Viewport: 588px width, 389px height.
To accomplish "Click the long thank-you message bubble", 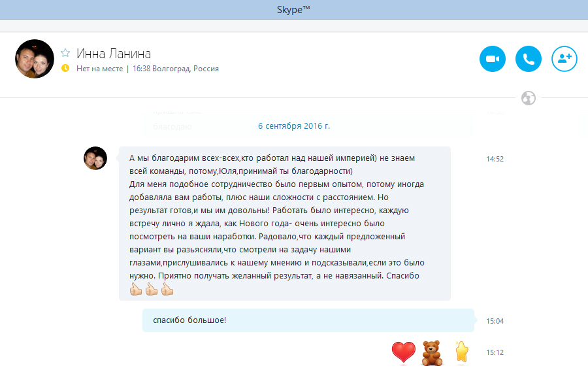I will click(285, 224).
